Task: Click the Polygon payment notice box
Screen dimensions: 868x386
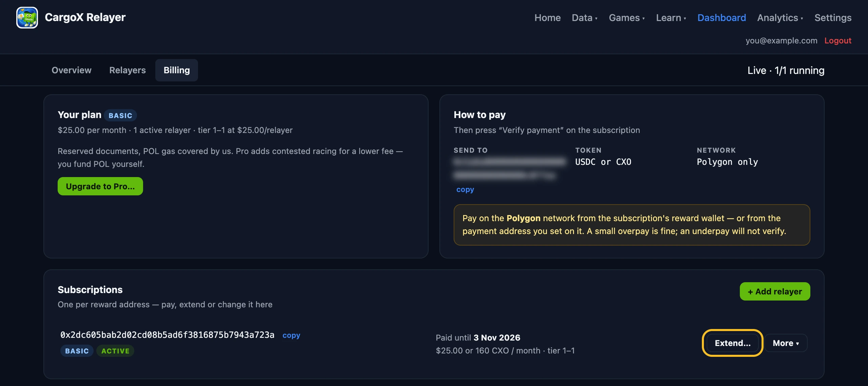Action: click(x=632, y=225)
